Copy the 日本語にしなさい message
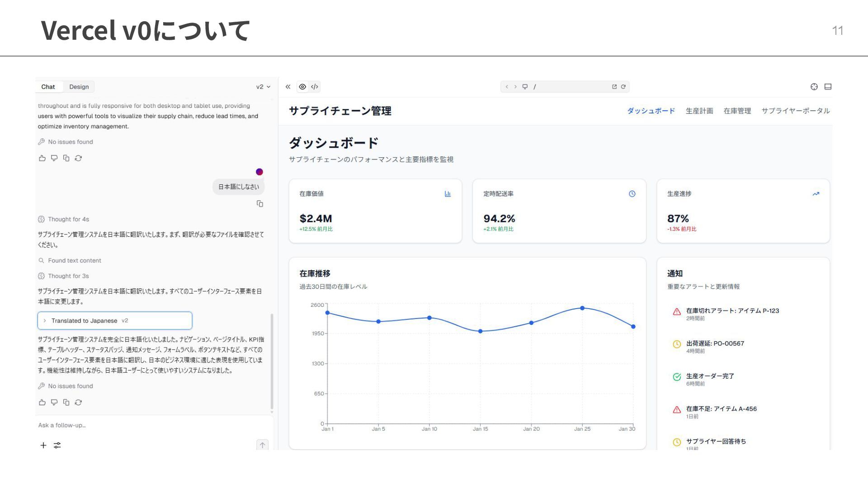Viewport: 868px width, 488px height. click(260, 204)
